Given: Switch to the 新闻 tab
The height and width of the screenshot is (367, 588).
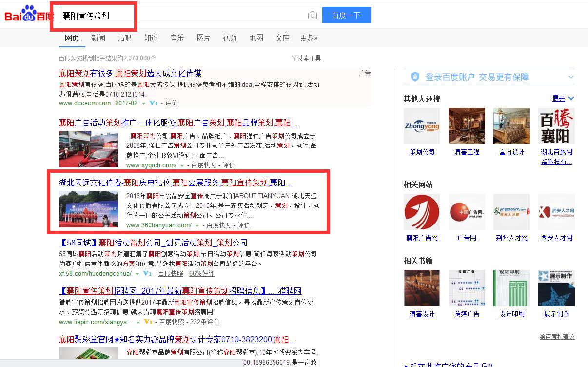Looking at the screenshot, I should click(x=98, y=38).
